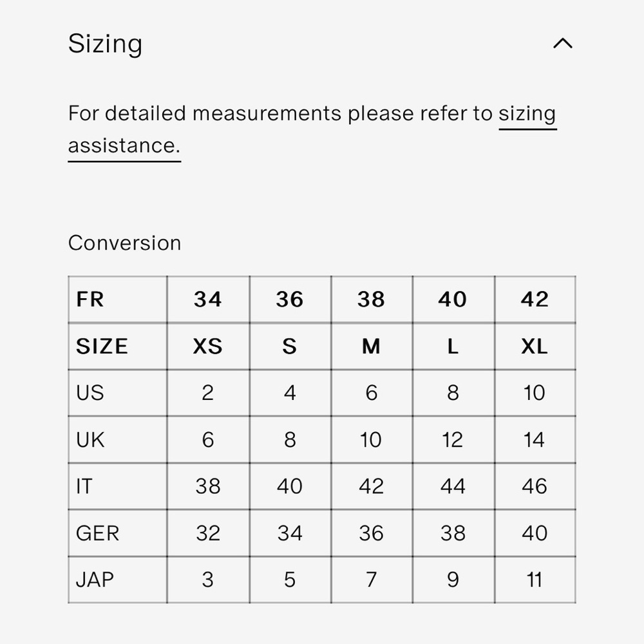
Task: Collapse the Sizing section chevron
Action: [x=562, y=44]
